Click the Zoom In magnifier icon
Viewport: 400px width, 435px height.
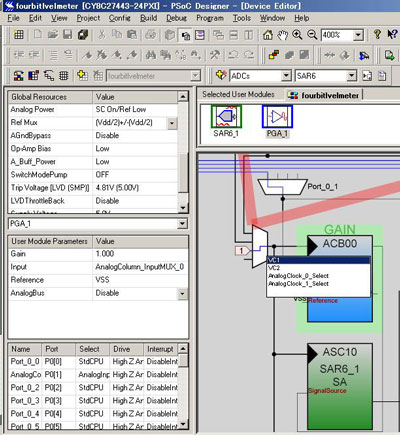pos(297,35)
